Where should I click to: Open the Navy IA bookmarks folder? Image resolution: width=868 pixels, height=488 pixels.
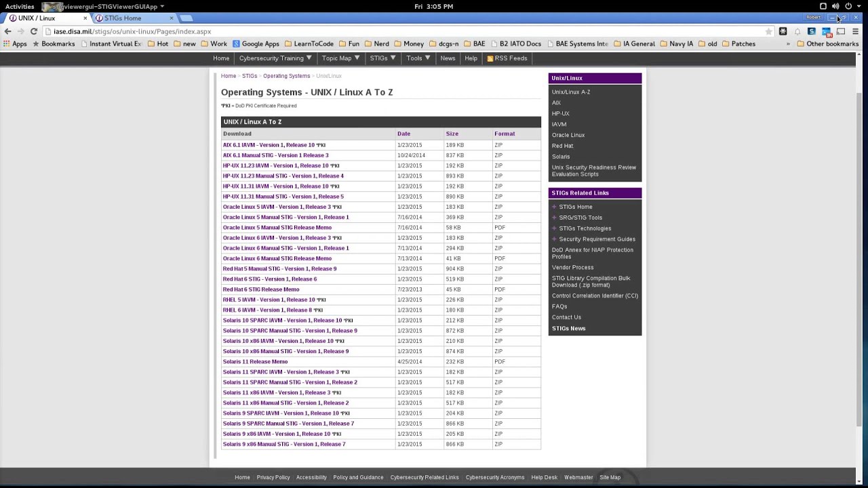click(676, 44)
